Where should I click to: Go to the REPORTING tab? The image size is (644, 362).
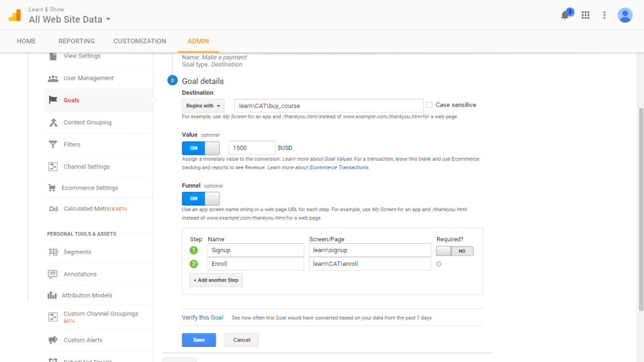[76, 41]
